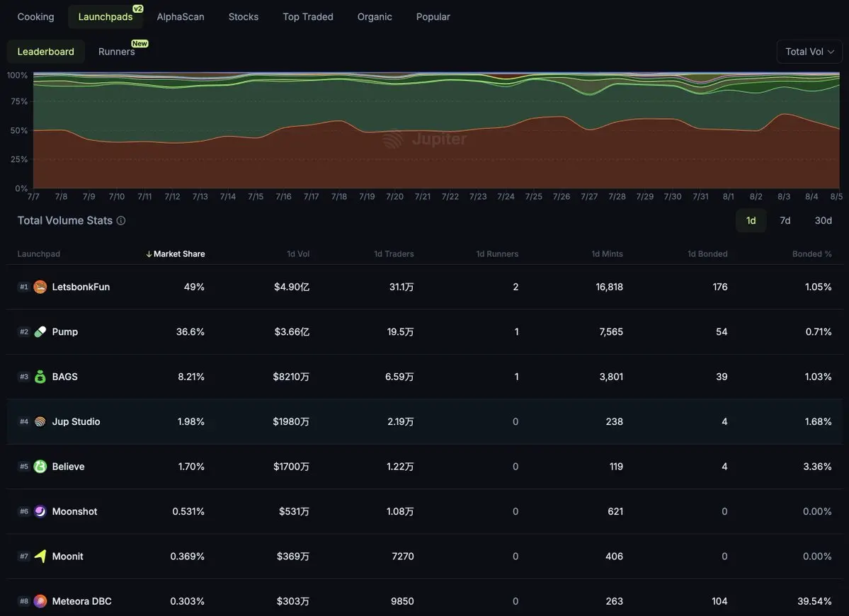Switch to the Organic tab
Screen dimensions: 849x616
(375, 17)
